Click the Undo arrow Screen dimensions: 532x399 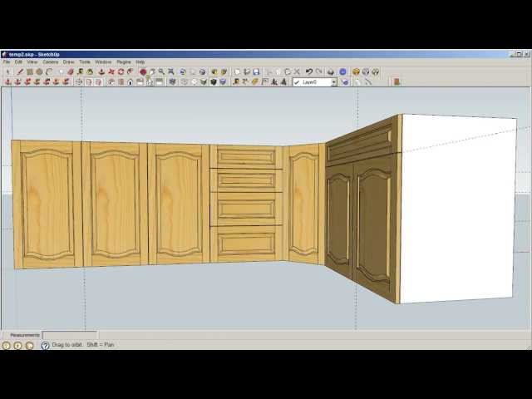click(x=308, y=71)
